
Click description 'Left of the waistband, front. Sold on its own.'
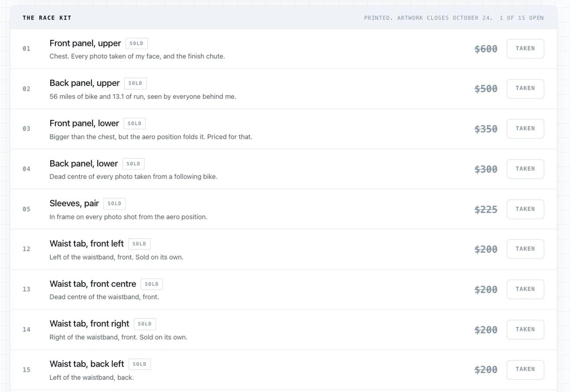coord(116,257)
